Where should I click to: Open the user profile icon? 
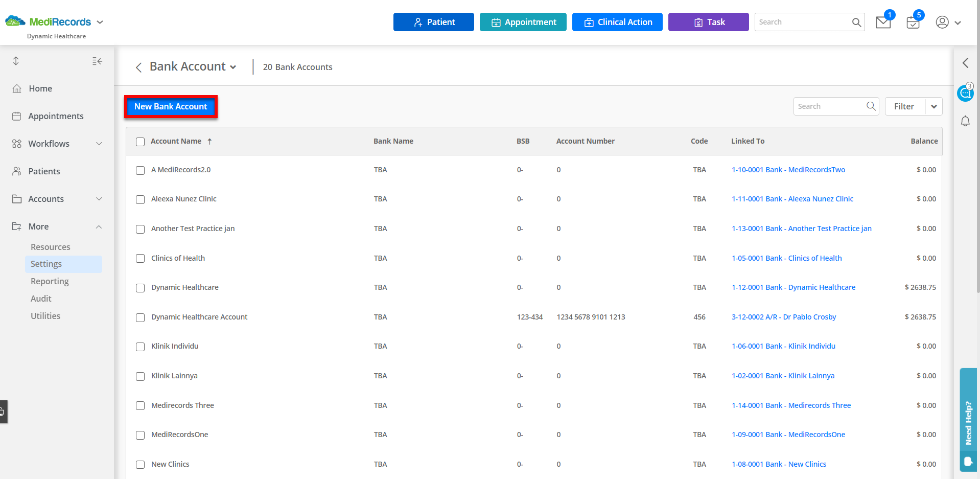pyautogui.click(x=942, y=22)
